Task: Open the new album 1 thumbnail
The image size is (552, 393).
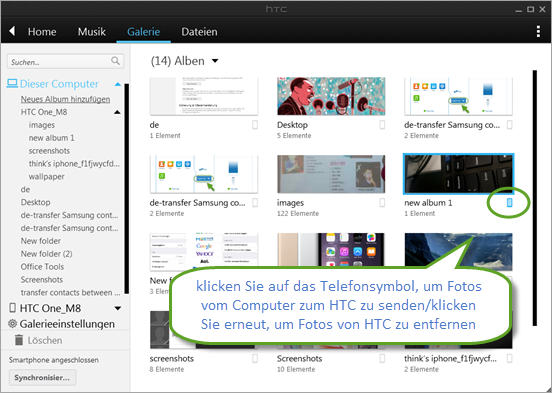Action: click(458, 174)
